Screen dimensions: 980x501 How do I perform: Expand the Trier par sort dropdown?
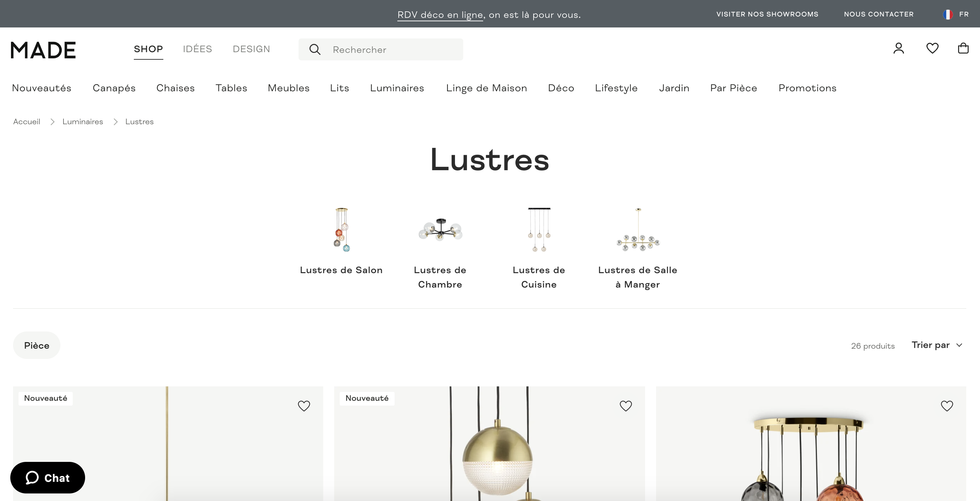click(937, 345)
